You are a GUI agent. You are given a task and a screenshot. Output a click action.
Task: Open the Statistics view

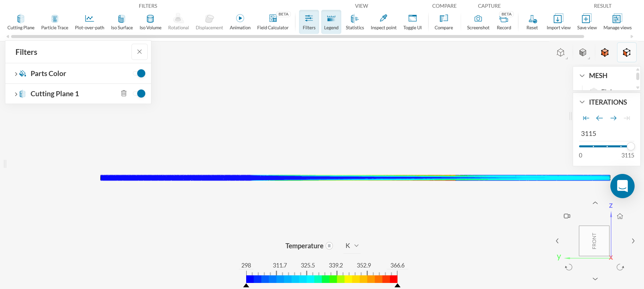(x=355, y=22)
